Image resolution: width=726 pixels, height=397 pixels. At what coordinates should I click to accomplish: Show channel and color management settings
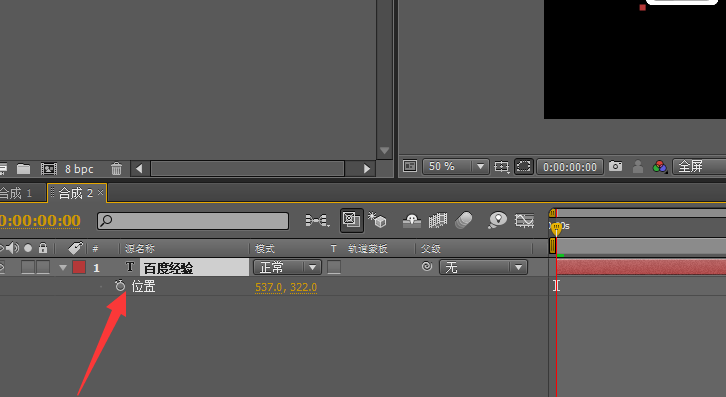coord(659,166)
